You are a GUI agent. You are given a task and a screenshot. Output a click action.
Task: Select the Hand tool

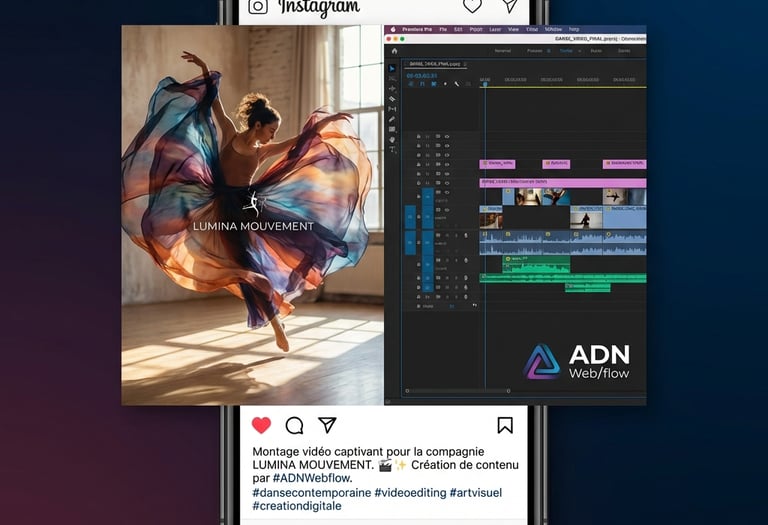(392, 140)
